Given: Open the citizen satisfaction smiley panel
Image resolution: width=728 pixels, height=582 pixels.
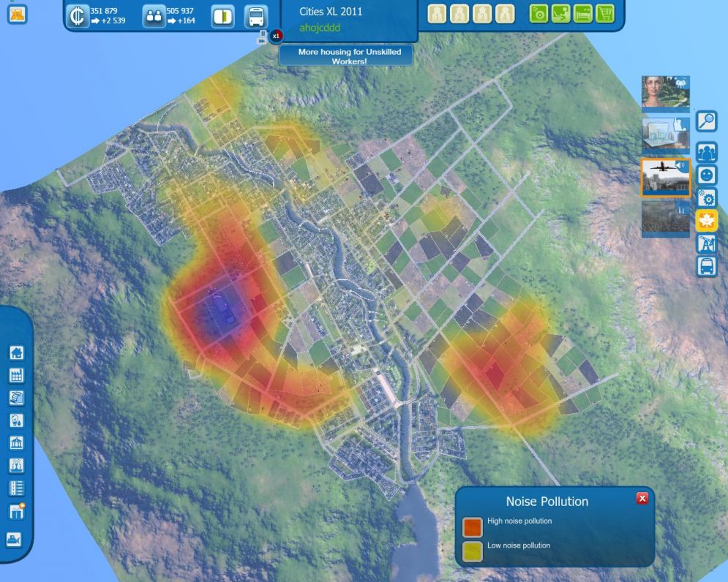Looking at the screenshot, I should (x=707, y=175).
